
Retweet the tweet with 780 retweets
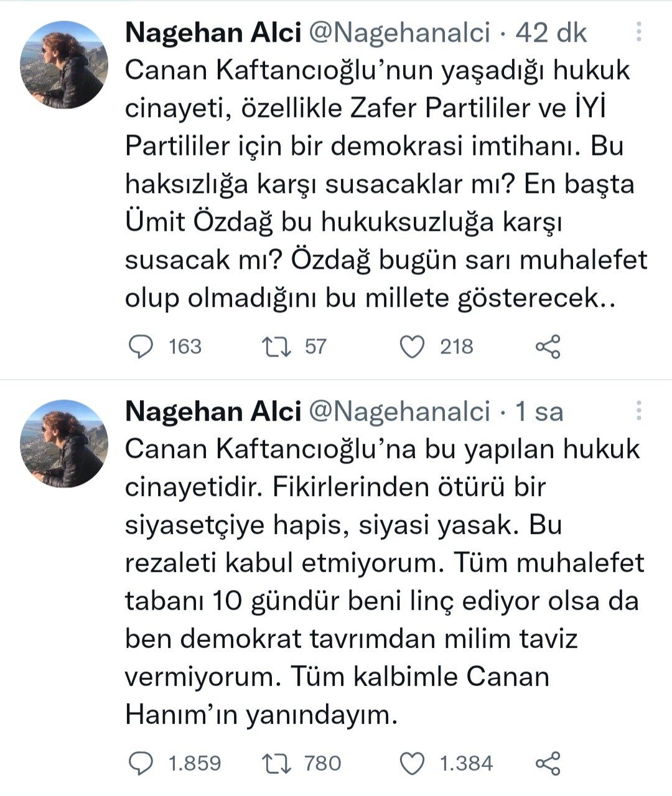point(276,763)
